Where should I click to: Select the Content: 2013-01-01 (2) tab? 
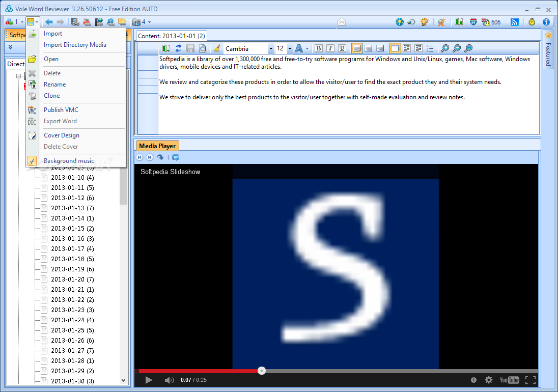click(x=171, y=36)
